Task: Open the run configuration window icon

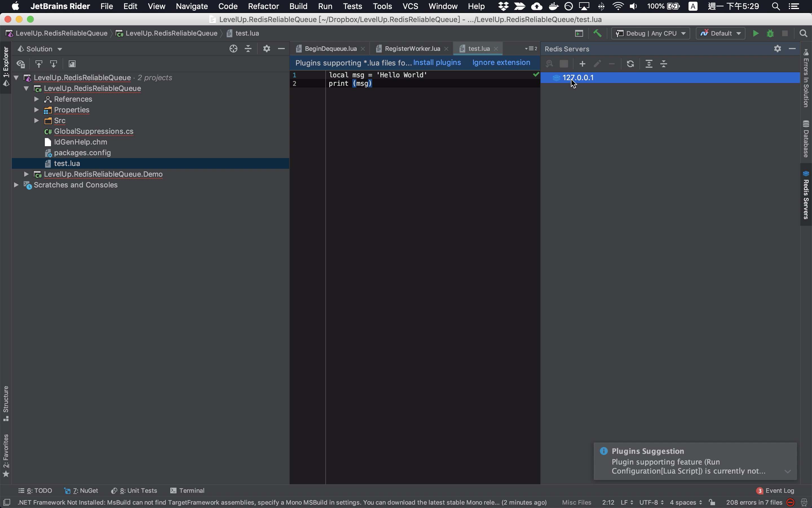Action: pos(579,33)
